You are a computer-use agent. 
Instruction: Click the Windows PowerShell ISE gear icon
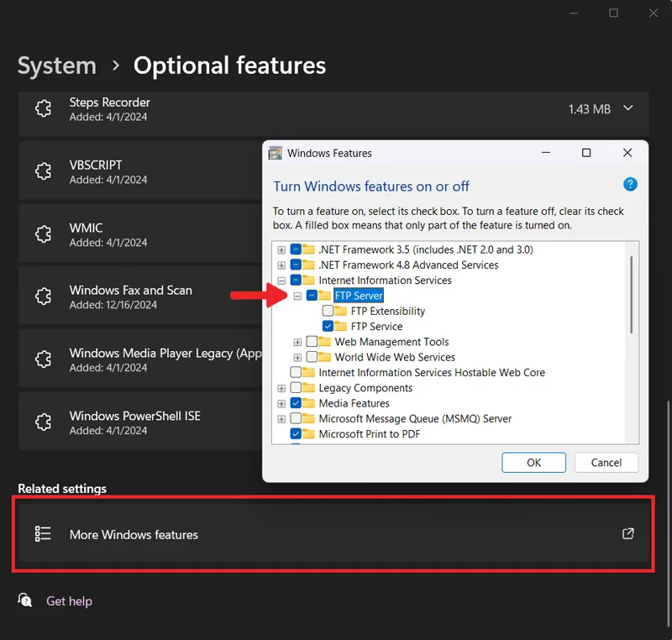pyautogui.click(x=44, y=422)
